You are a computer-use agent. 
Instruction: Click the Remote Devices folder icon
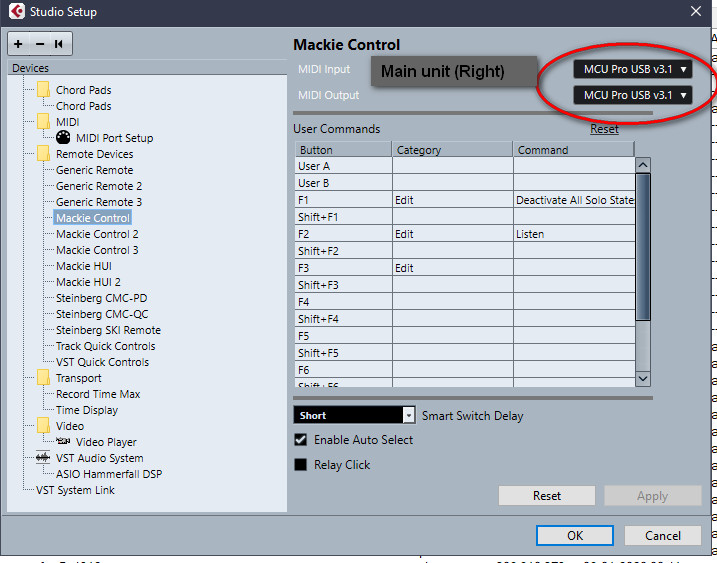pos(43,153)
